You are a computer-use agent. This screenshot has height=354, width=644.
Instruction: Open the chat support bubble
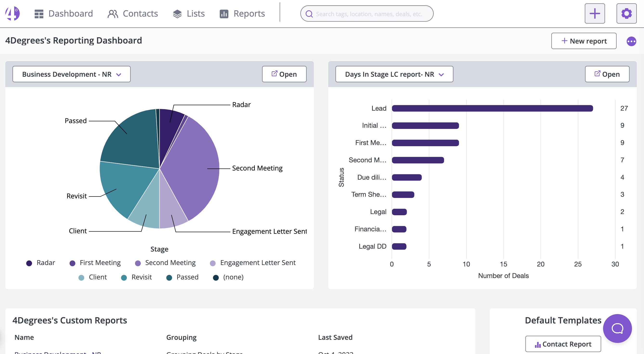(x=617, y=328)
